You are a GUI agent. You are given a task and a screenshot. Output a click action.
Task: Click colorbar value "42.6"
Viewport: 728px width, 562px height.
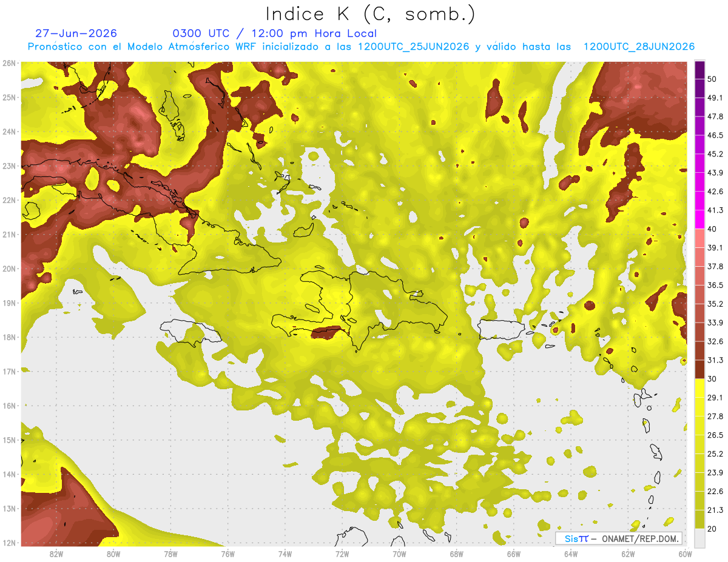point(715,192)
